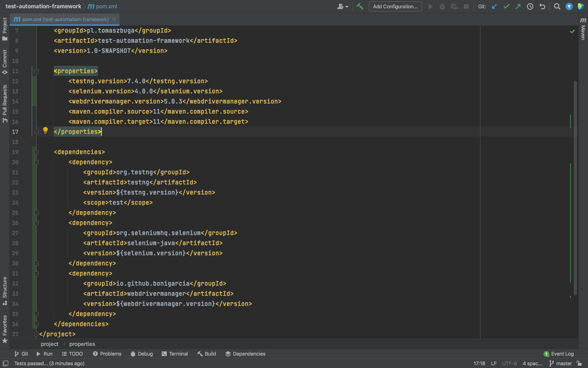
Task: Collapse the selenium dependency at line 26
Action: [x=36, y=223]
